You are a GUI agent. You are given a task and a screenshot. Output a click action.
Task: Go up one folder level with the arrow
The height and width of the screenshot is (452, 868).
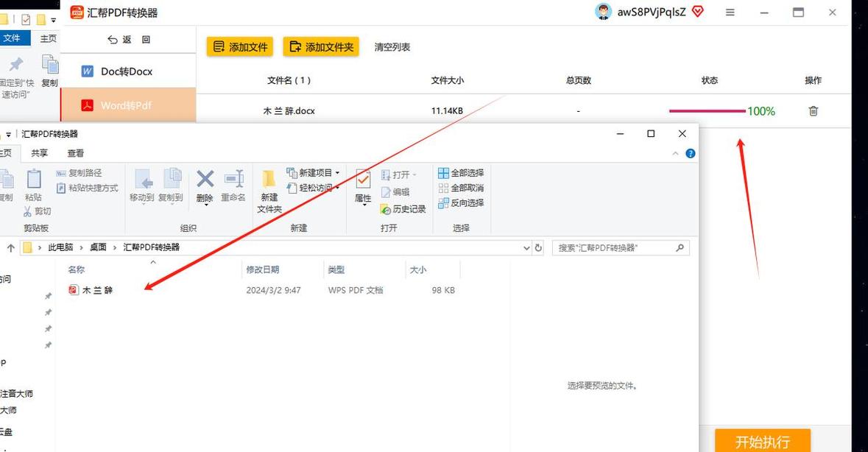pyautogui.click(x=10, y=248)
